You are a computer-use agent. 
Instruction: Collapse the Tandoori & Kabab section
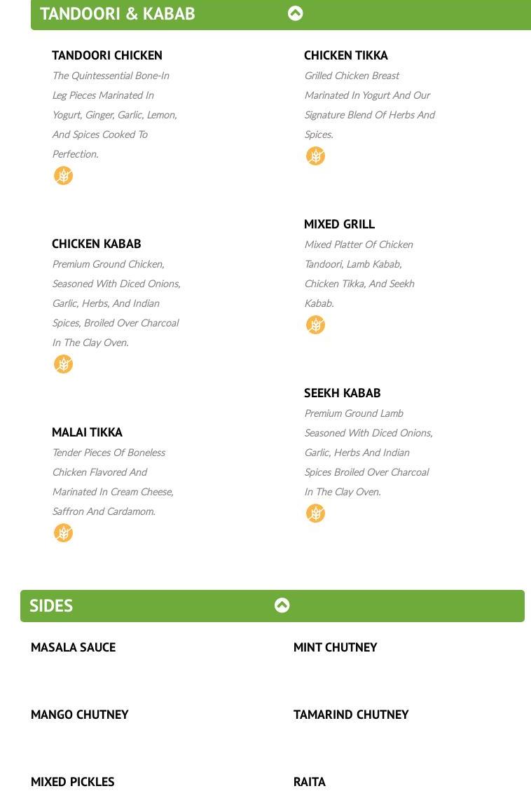click(295, 13)
